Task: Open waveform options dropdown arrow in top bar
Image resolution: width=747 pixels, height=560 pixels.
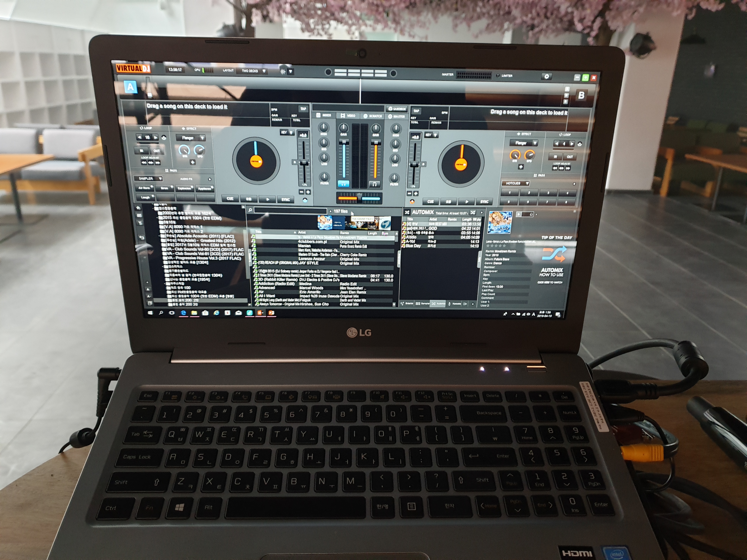Action: (x=290, y=71)
